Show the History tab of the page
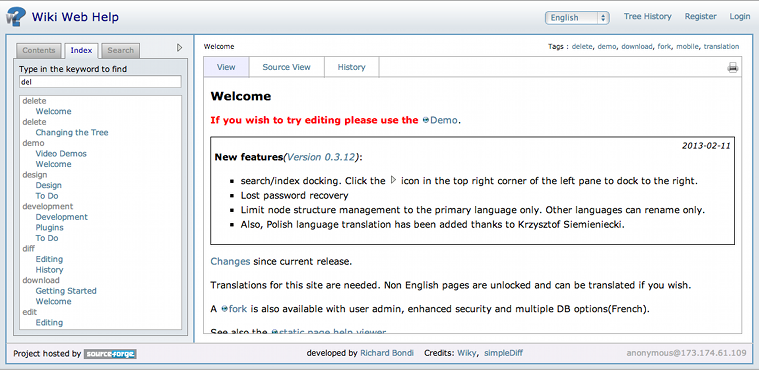Viewport: 759px width, 370px height. (x=351, y=67)
